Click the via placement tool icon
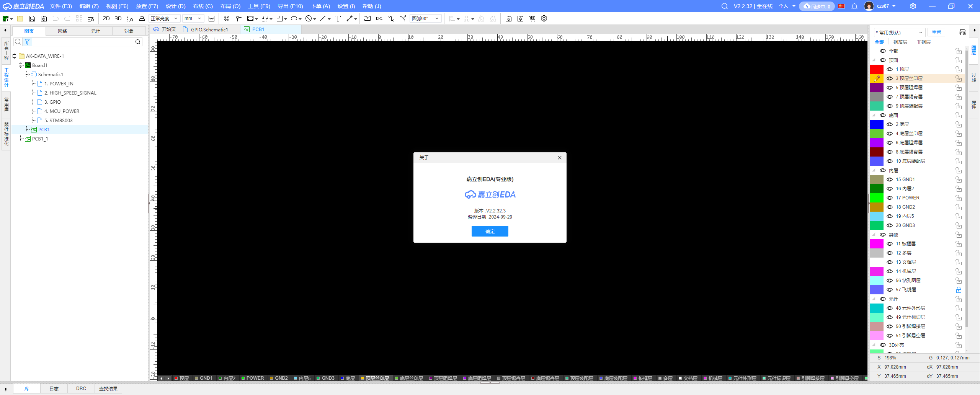The height and width of the screenshot is (395, 980). (227, 18)
